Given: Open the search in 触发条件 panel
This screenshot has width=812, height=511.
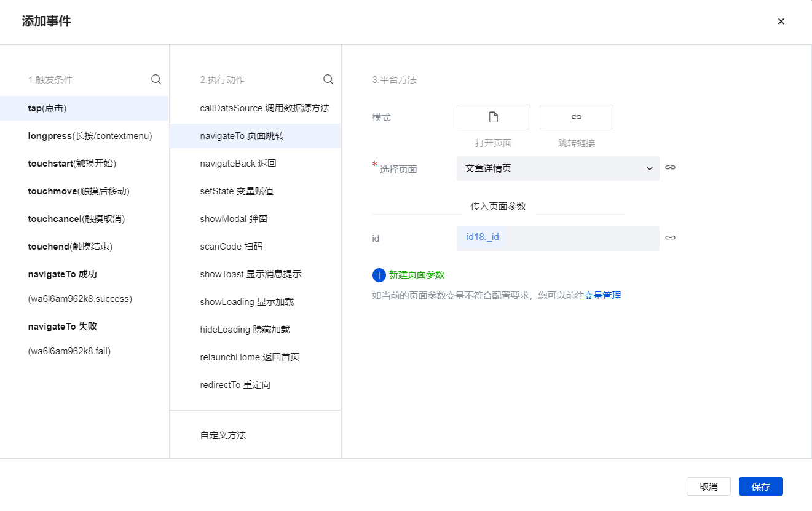Looking at the screenshot, I should click(156, 79).
